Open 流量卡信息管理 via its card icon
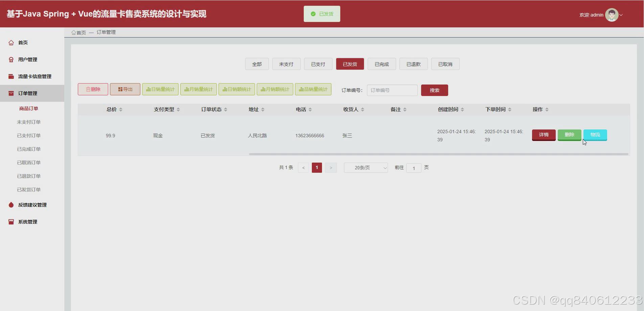 (10, 76)
